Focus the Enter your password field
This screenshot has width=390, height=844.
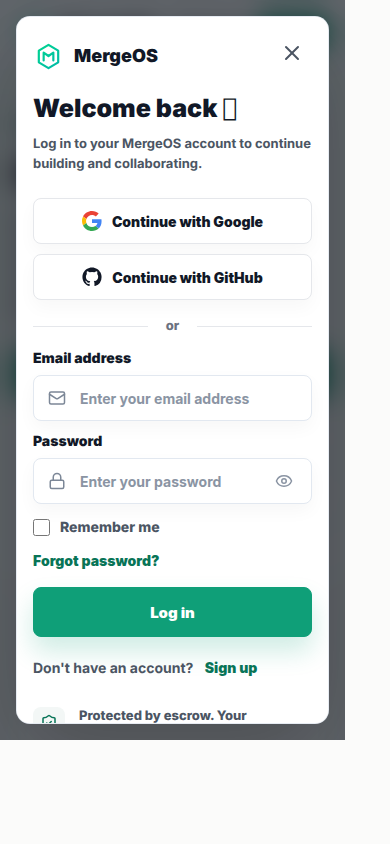[x=173, y=481]
